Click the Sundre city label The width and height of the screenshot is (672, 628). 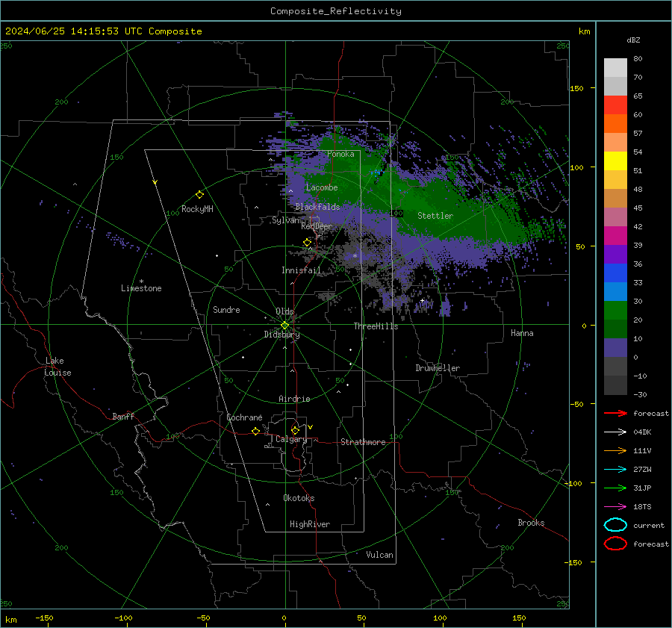pyautogui.click(x=226, y=309)
